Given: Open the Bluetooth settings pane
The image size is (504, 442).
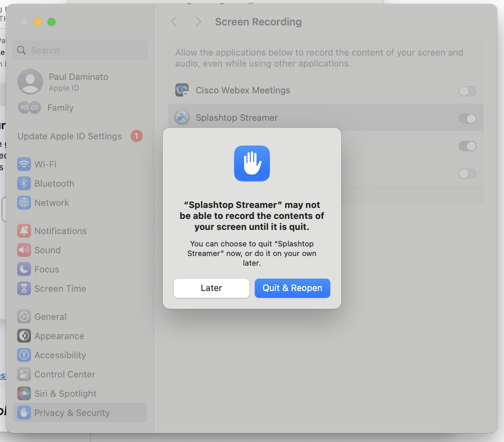Looking at the screenshot, I should coord(80,184).
